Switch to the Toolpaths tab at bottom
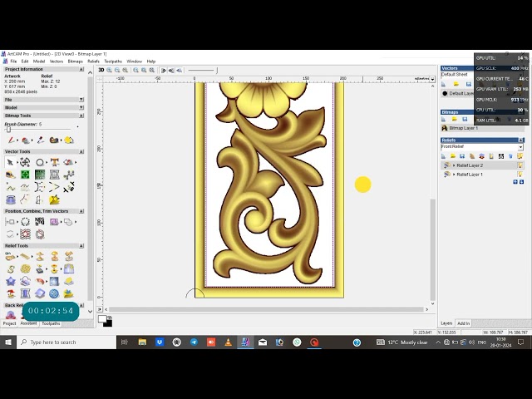The width and height of the screenshot is (532, 399). [x=51, y=323]
